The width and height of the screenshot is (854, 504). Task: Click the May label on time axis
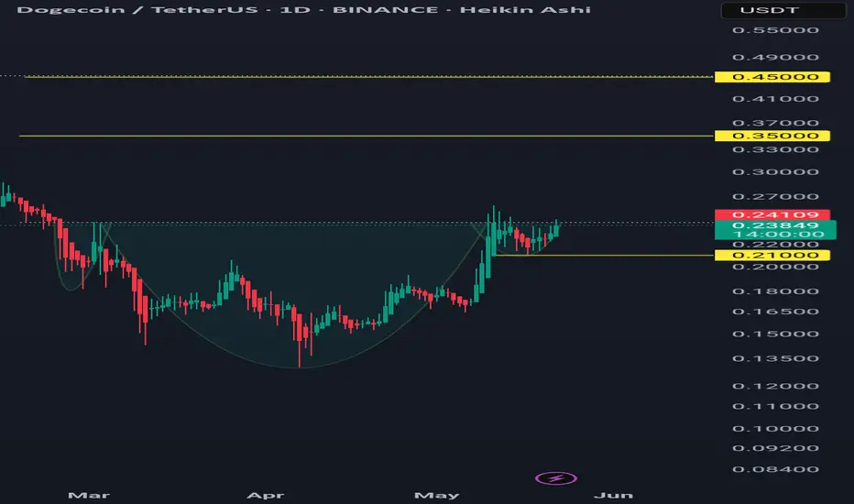pos(437,495)
